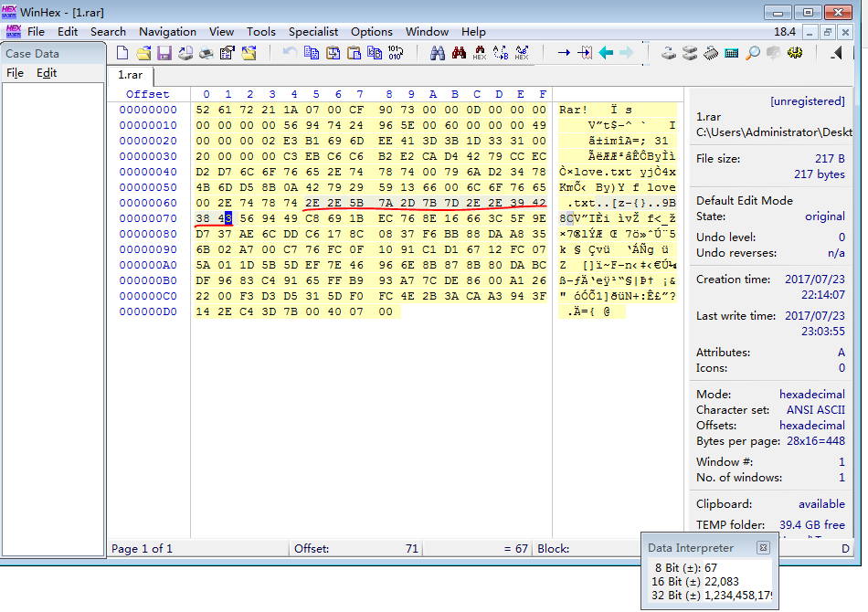Click the File size value '217 B'
868x612 pixels.
tap(830, 159)
